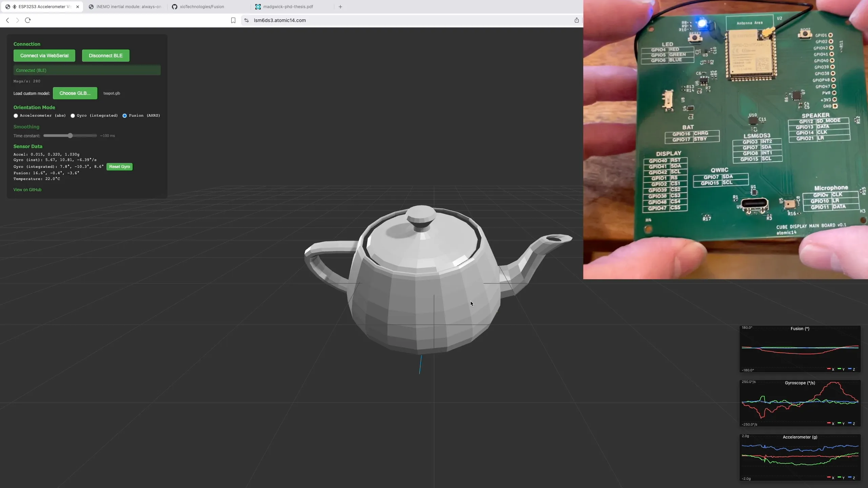Select the Accelerometer (abs) orientation mode
The height and width of the screenshot is (488, 868).
16,116
